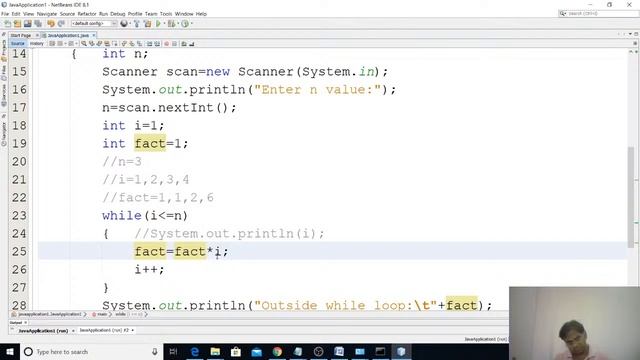This screenshot has height=360, width=640.
Task: Expand the Run Project dropdown arrow
Action: 164,24
